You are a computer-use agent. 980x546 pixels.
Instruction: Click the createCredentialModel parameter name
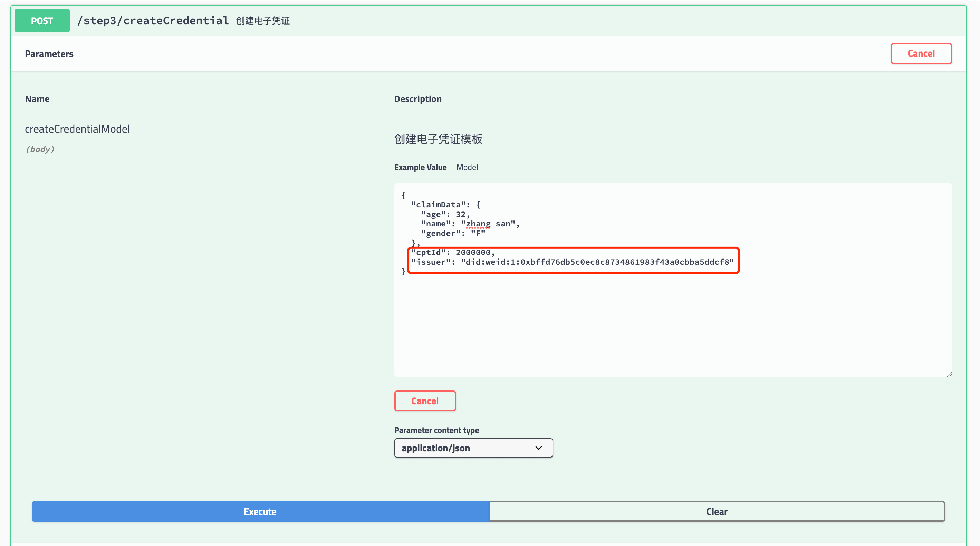(77, 129)
